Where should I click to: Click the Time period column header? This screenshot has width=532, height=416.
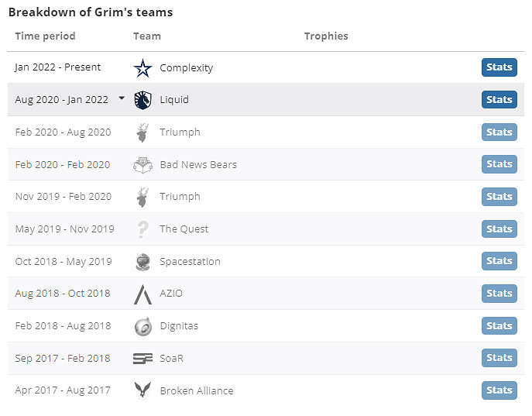pos(45,36)
